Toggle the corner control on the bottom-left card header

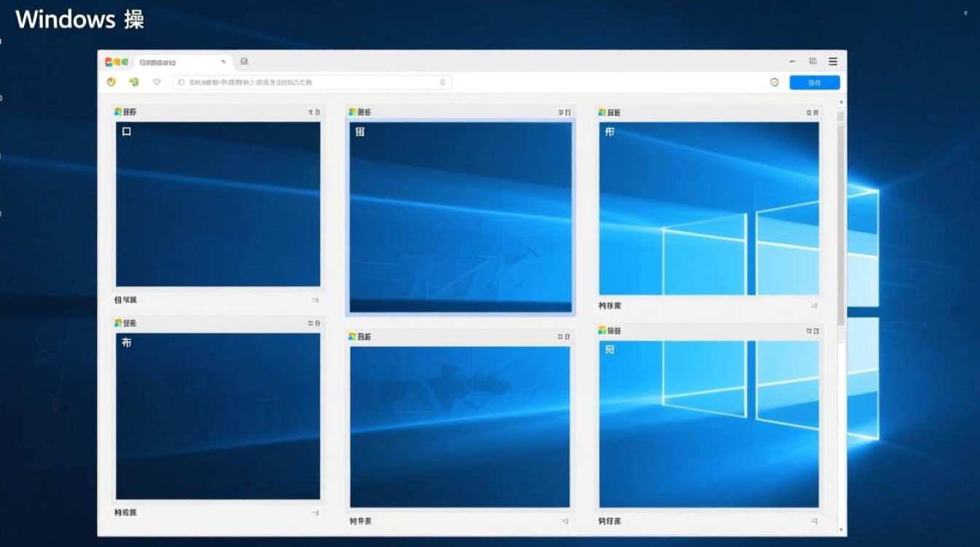click(x=313, y=322)
